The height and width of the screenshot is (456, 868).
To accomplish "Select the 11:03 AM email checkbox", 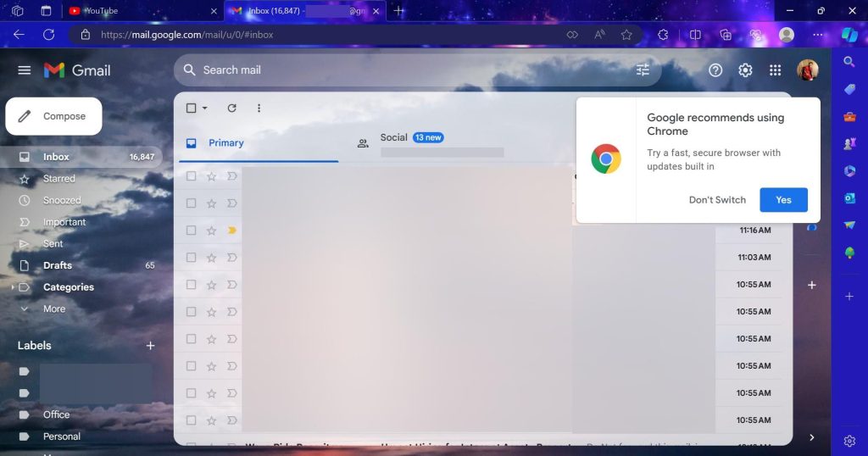I will (191, 258).
